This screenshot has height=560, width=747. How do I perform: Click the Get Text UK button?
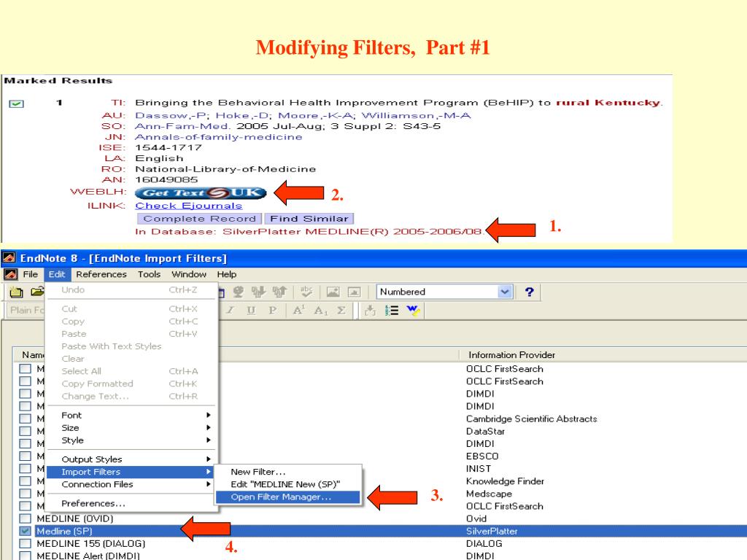[x=201, y=192]
